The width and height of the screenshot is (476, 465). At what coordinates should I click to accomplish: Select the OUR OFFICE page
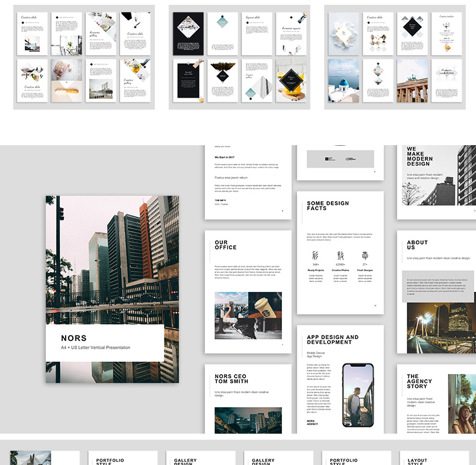(248, 292)
